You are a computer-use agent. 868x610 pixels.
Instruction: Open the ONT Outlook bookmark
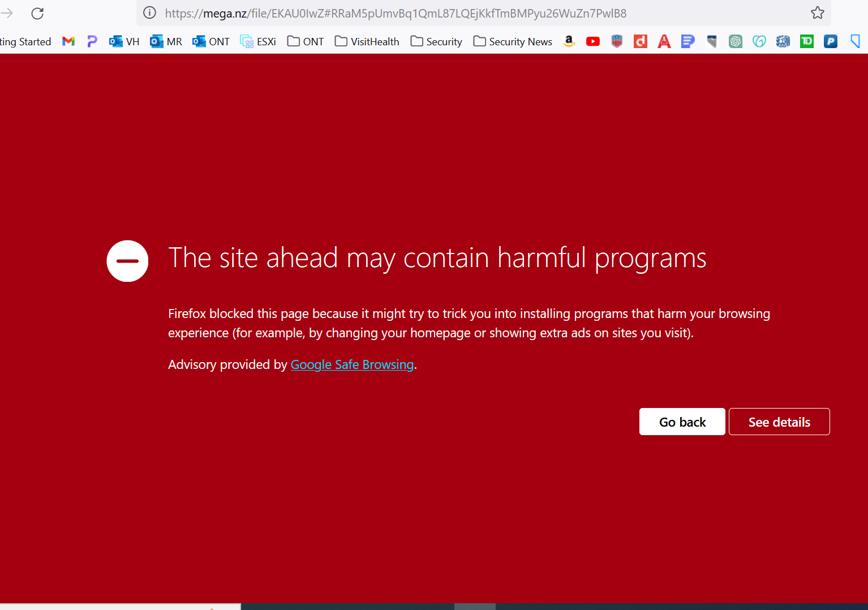click(x=210, y=41)
